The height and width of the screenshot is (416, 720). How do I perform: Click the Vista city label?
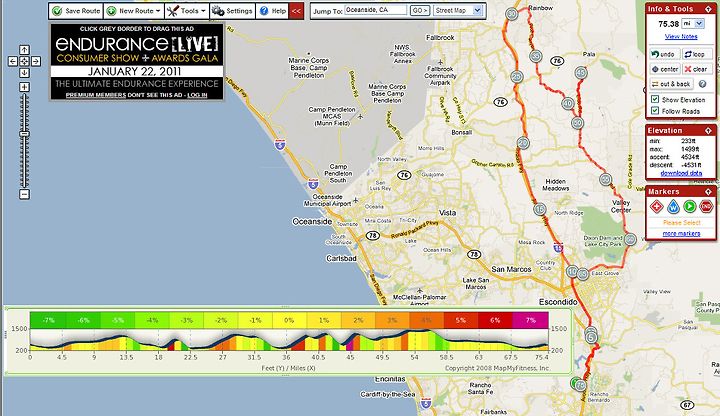click(448, 213)
